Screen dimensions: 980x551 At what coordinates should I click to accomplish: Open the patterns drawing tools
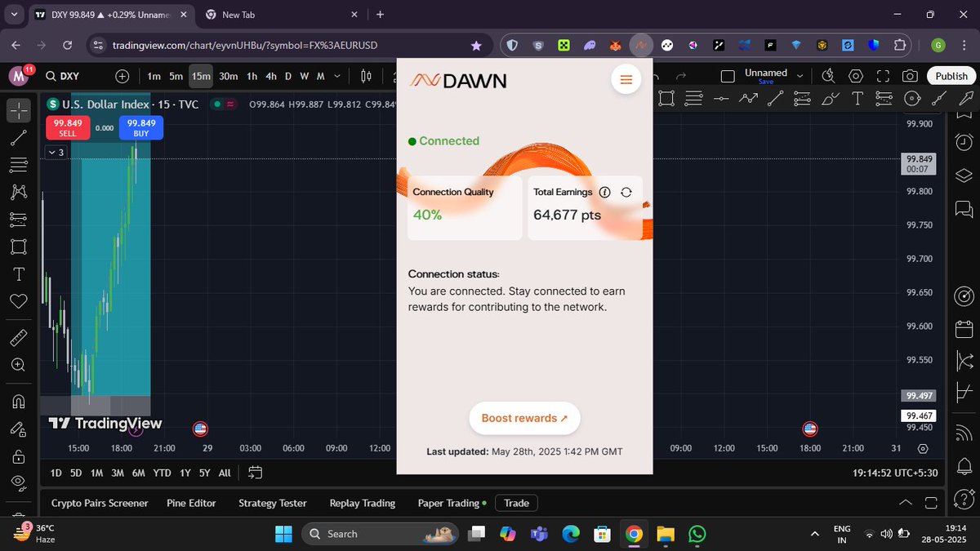pyautogui.click(x=19, y=192)
